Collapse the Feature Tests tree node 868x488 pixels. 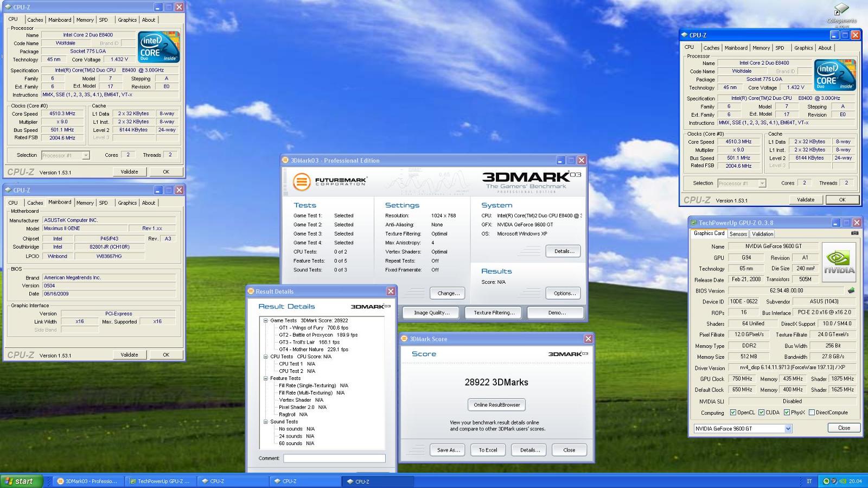[x=266, y=378]
